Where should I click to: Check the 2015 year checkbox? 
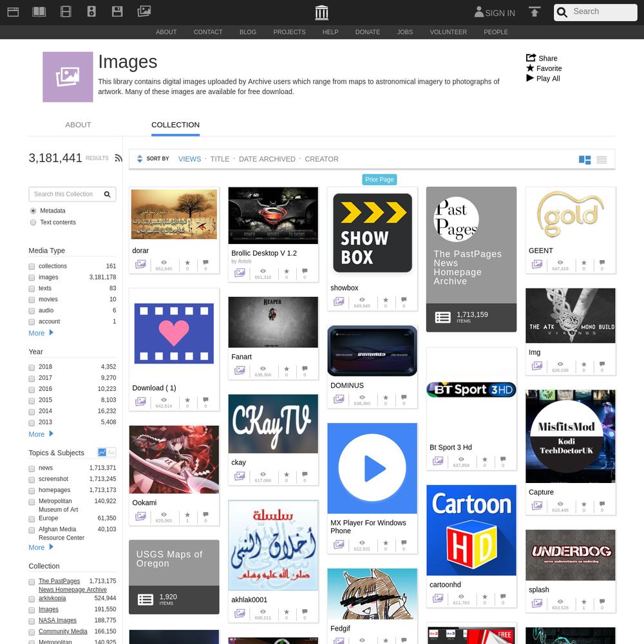tap(32, 401)
